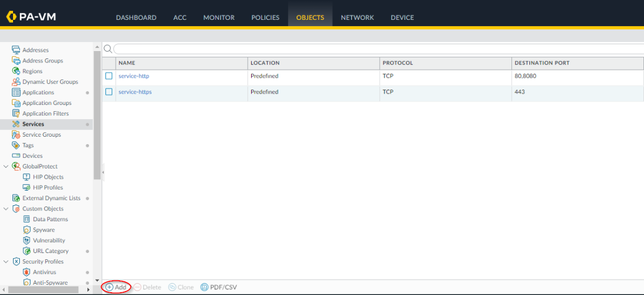
Task: Click the HIP Profiles icon
Action: (26, 187)
